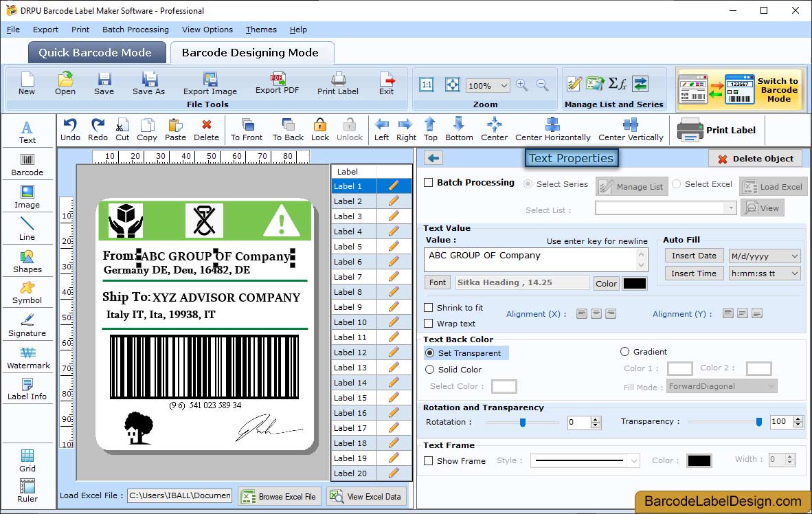This screenshot has width=812, height=514.
Task: Open the Themes menu
Action: (261, 30)
